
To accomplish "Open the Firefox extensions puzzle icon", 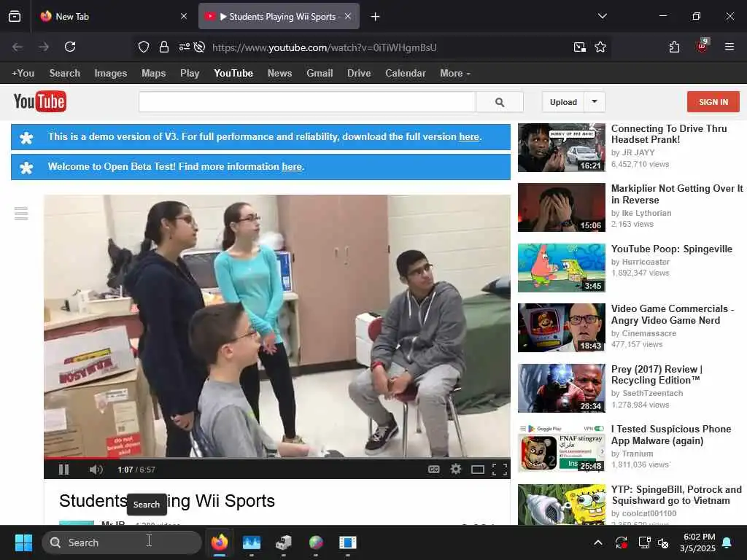I will click(x=674, y=47).
